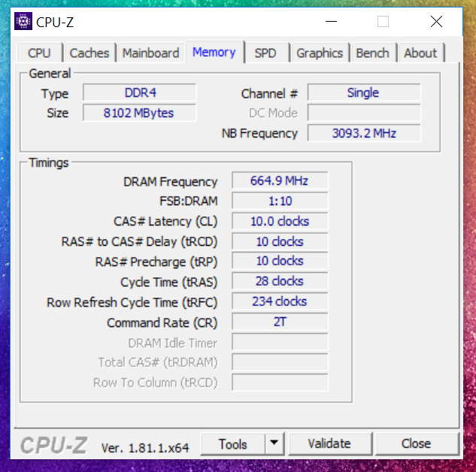Click the Cycle Time (tRAS) label
Viewport: 476px width, 472px height.
(169, 282)
